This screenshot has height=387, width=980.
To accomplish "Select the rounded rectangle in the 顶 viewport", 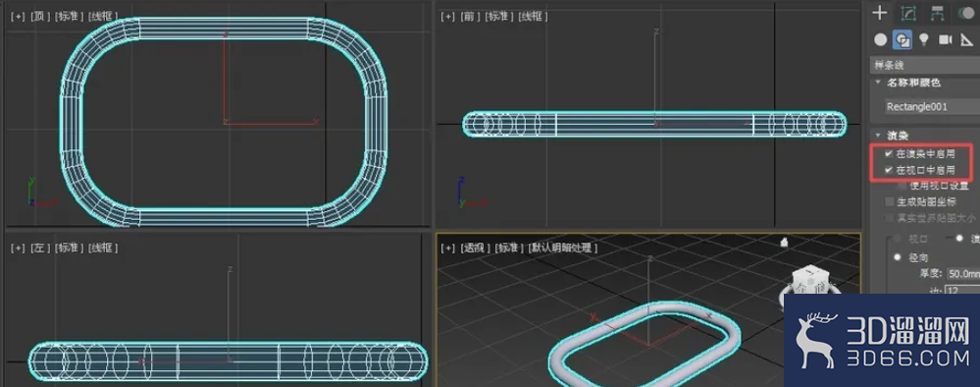I will pos(223,28).
